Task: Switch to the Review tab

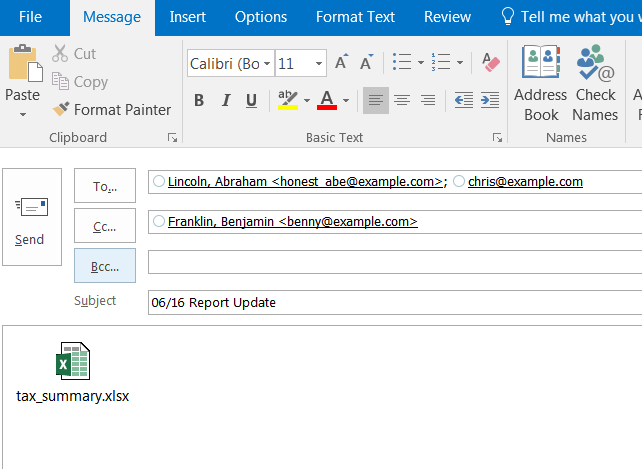Action: point(448,17)
